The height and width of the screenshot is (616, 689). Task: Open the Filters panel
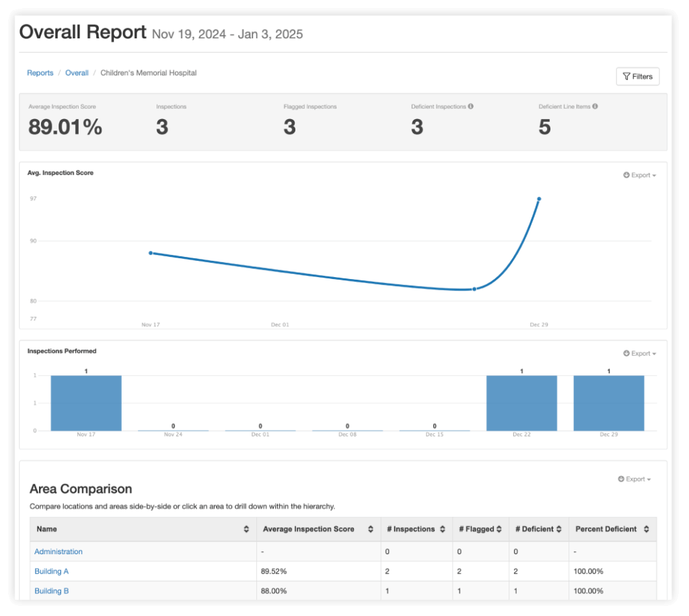click(637, 76)
